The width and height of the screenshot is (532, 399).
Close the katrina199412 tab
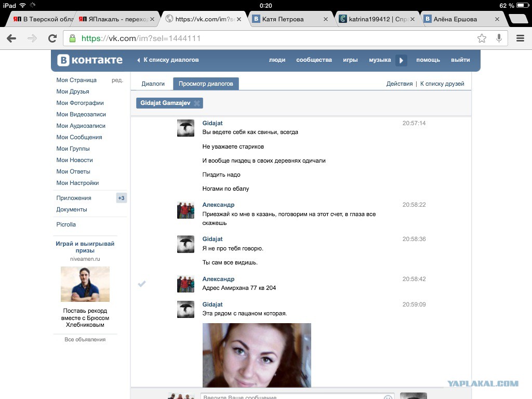click(x=412, y=19)
